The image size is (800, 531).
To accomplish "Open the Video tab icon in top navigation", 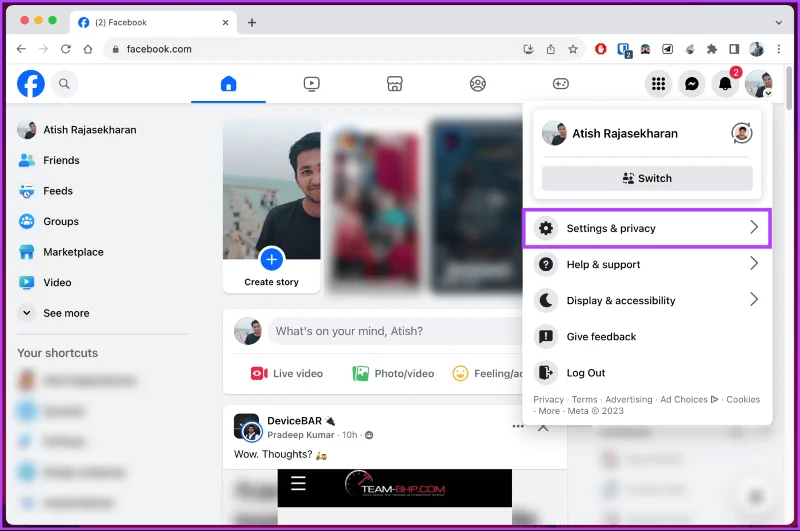I will pyautogui.click(x=311, y=84).
